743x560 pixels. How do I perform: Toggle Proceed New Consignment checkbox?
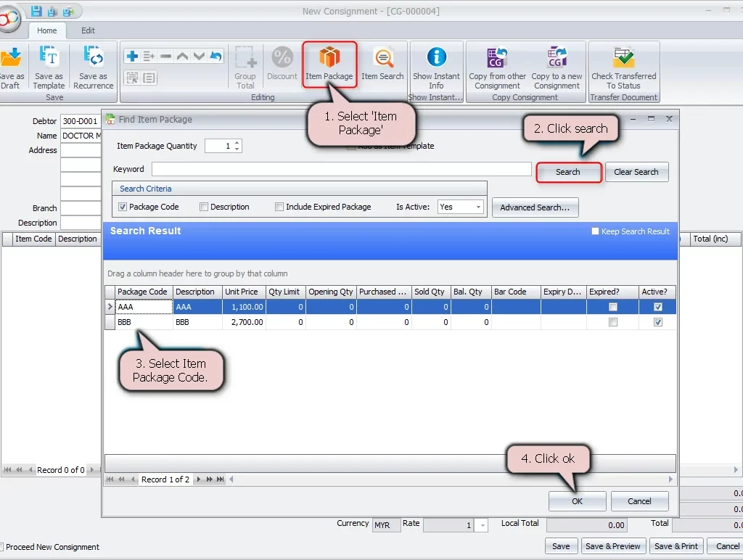click(1, 547)
